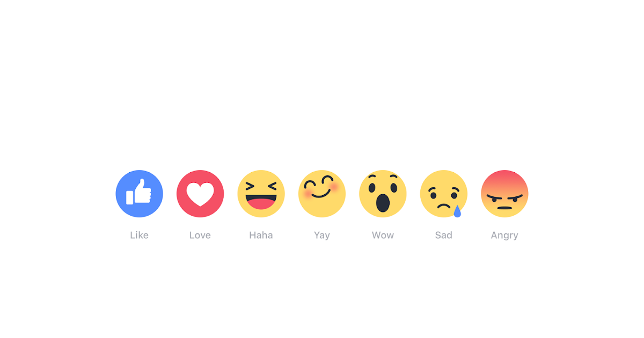The width and height of the screenshot is (644, 338).
Task: Select the "Haha" caption text
Action: pyautogui.click(x=261, y=235)
